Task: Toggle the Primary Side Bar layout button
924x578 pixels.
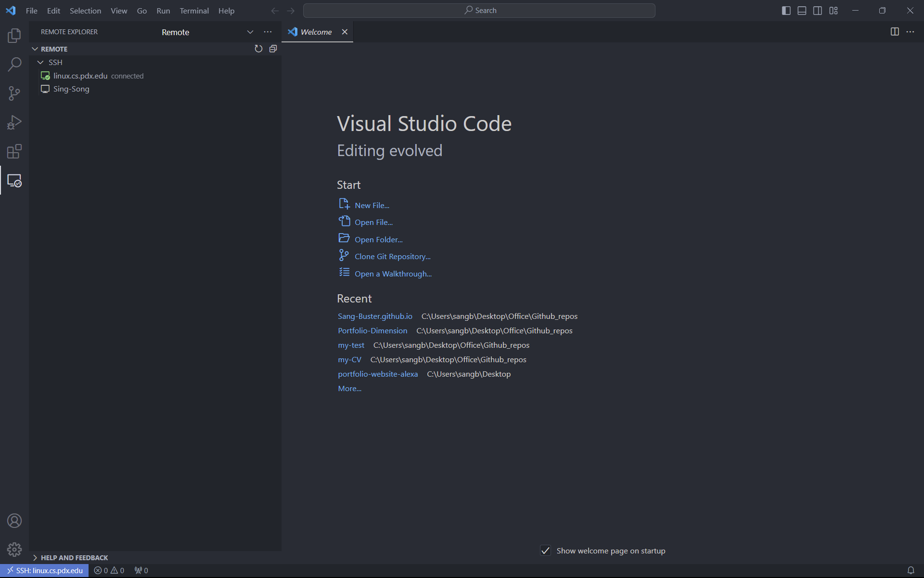Action: pos(786,11)
